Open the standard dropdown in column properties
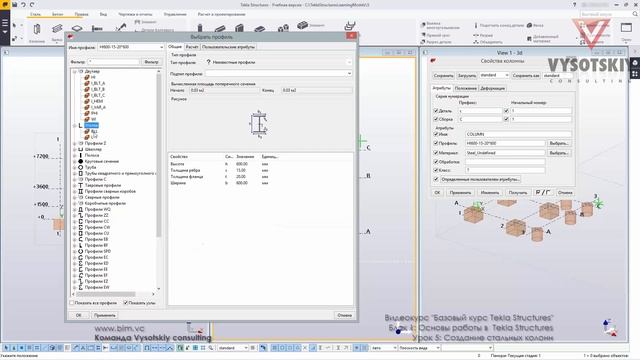This screenshot has height=360, width=640. coord(507,75)
